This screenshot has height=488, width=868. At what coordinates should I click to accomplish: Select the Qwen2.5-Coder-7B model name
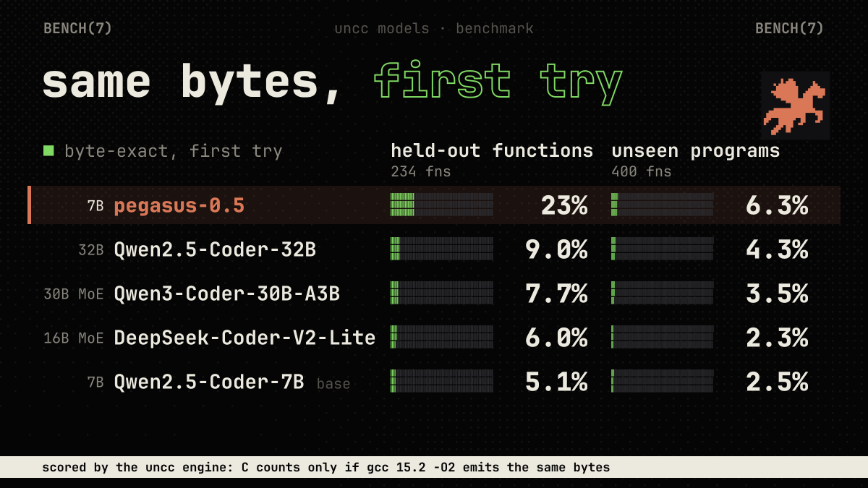209,382
